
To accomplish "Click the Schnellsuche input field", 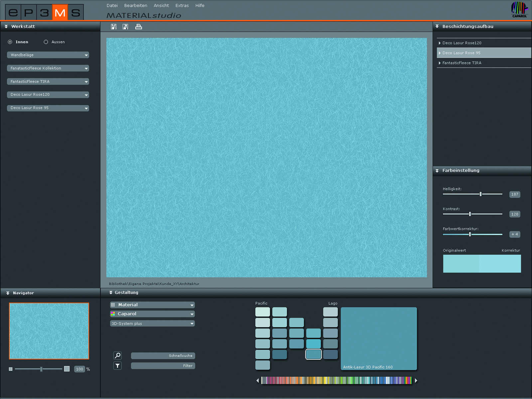I will pyautogui.click(x=163, y=356).
